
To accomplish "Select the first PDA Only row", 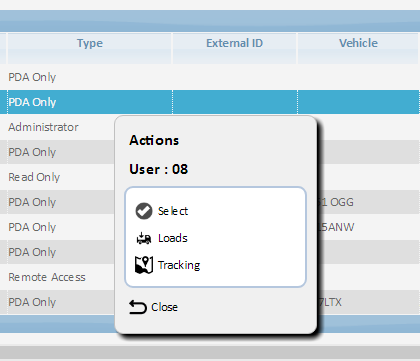I will tap(210, 77).
